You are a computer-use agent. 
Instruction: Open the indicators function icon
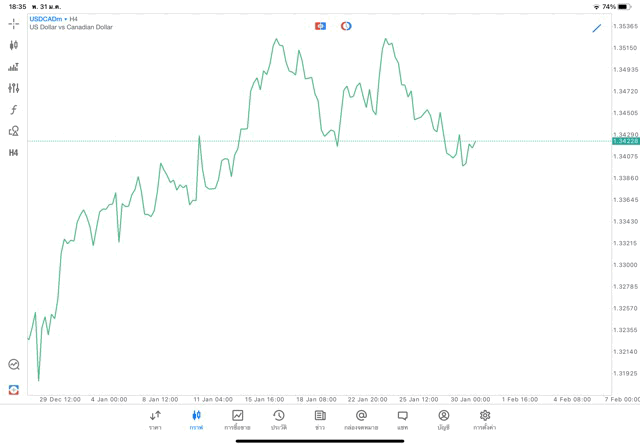(13, 110)
